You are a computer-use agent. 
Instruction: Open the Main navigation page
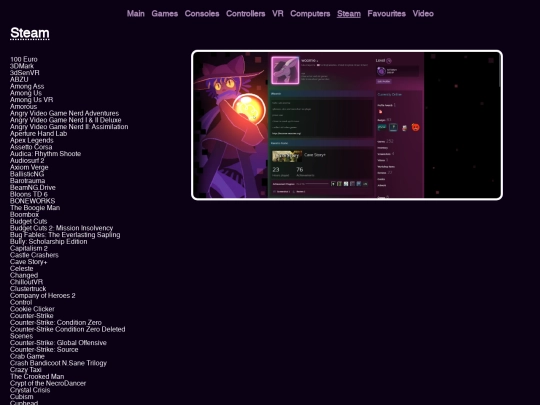point(136,14)
